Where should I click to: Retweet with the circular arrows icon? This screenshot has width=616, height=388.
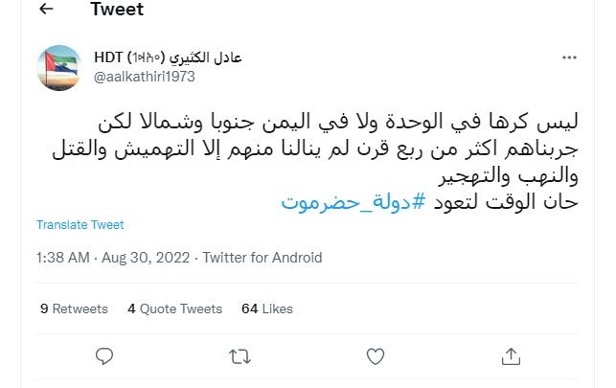coord(240,357)
